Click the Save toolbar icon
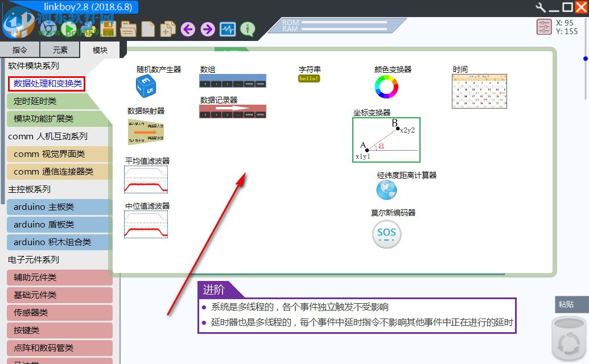 click(108, 30)
